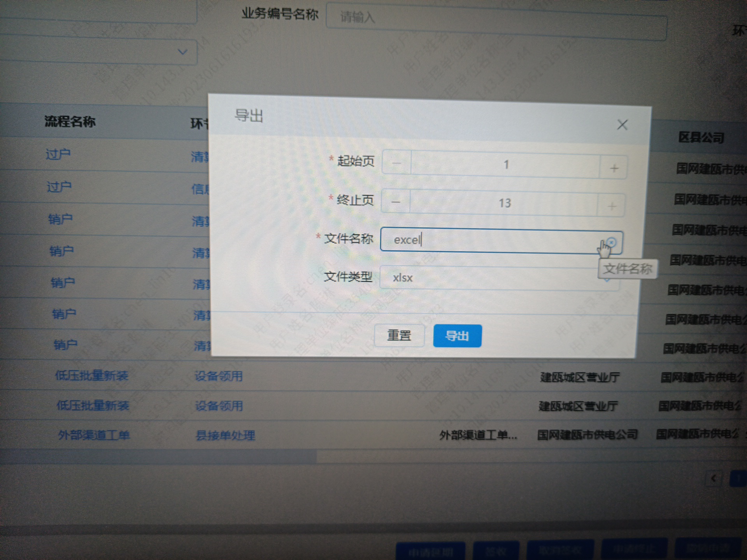This screenshot has height=560, width=747.
Task: Click the plus icon for 起始页
Action: click(614, 168)
